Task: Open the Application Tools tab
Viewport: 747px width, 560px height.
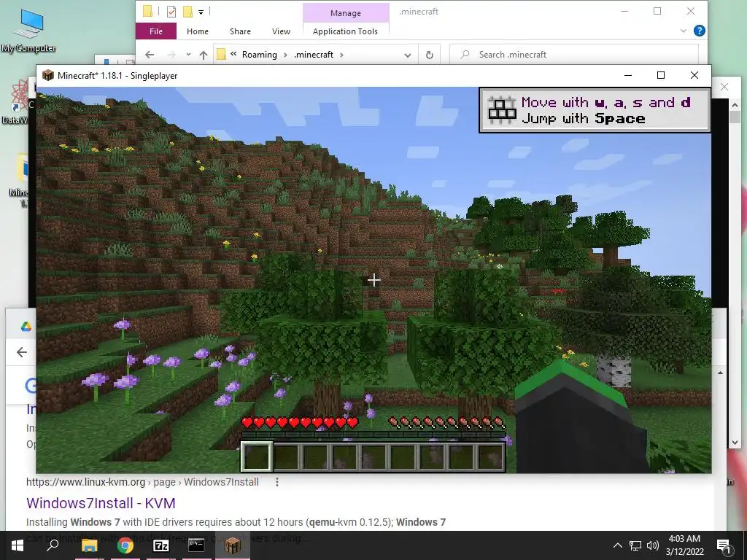Action: pos(345,31)
